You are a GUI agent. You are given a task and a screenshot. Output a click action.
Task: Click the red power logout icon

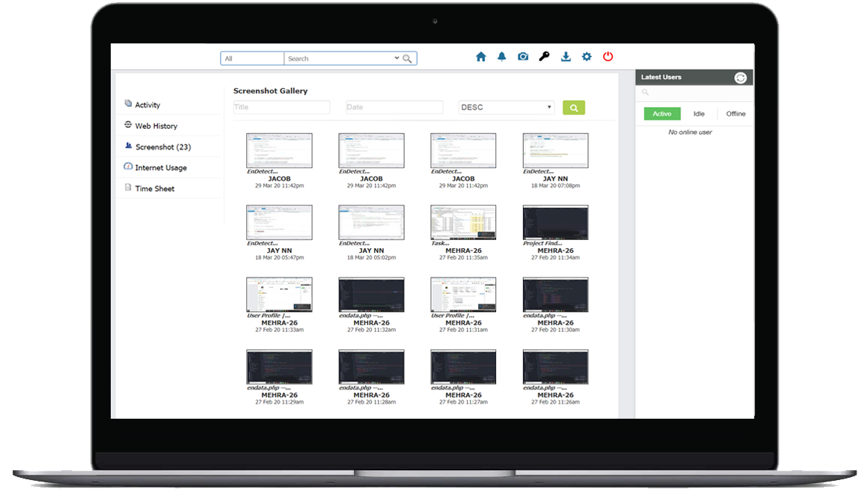(x=608, y=57)
